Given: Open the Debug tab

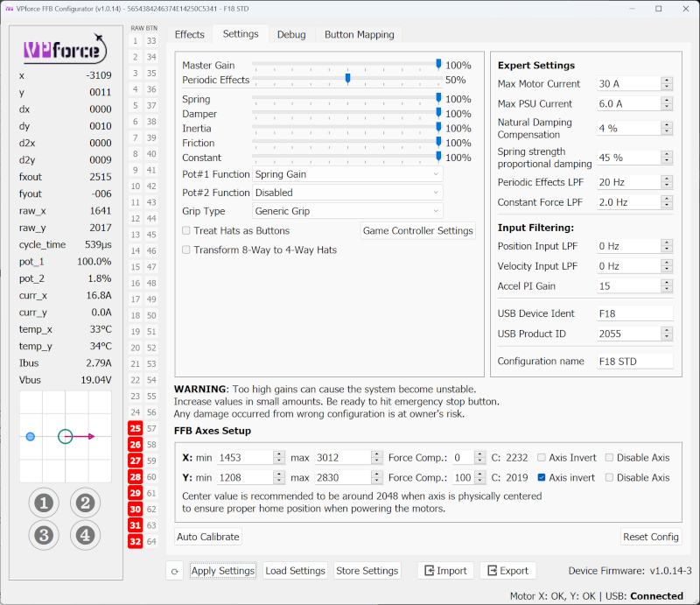Looking at the screenshot, I should [291, 34].
